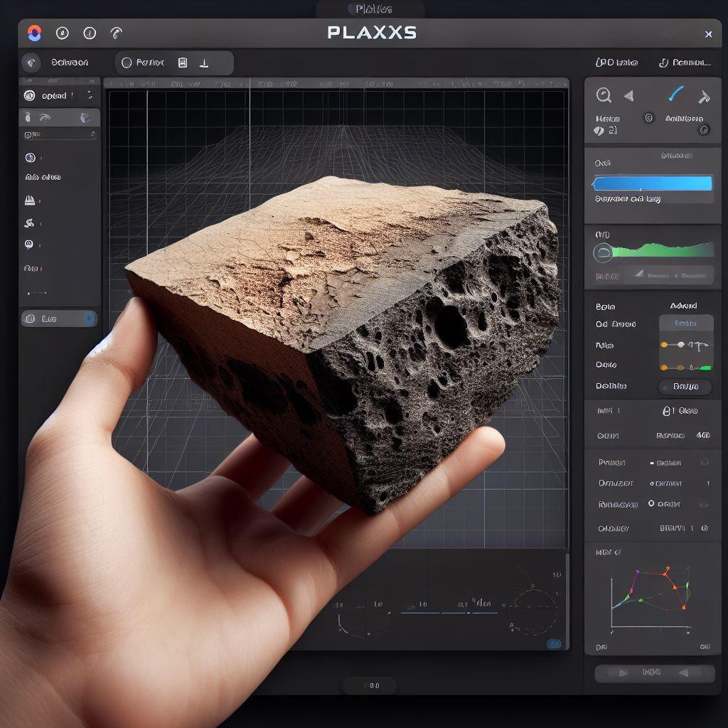Expand the collapsible section arrow in left sidebar

coord(92,134)
